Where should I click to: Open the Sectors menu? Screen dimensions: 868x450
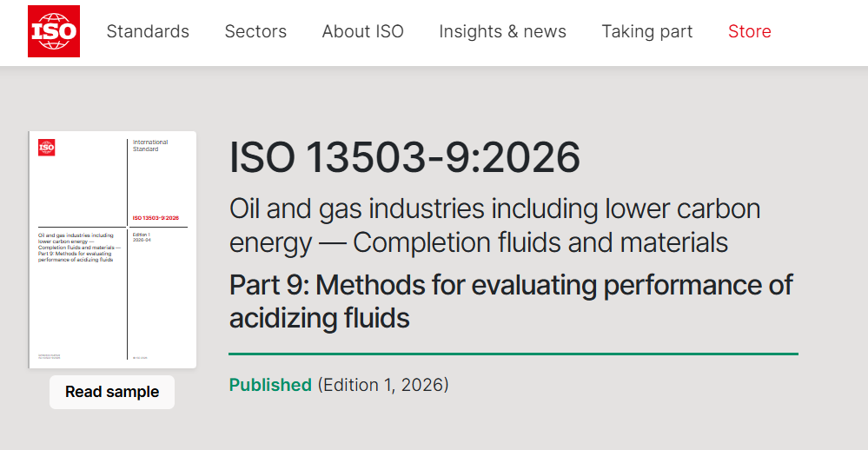point(255,31)
